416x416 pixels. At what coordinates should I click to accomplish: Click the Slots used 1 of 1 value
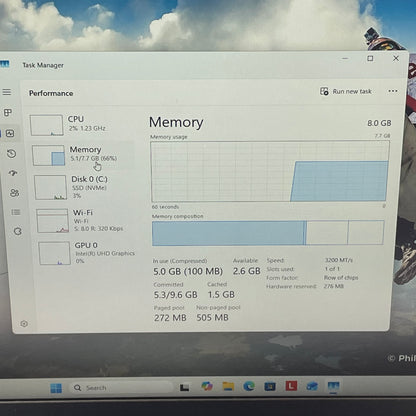[332, 269]
